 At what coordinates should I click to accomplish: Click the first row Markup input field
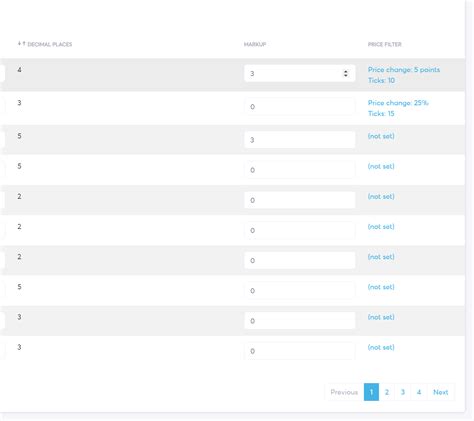click(x=300, y=73)
